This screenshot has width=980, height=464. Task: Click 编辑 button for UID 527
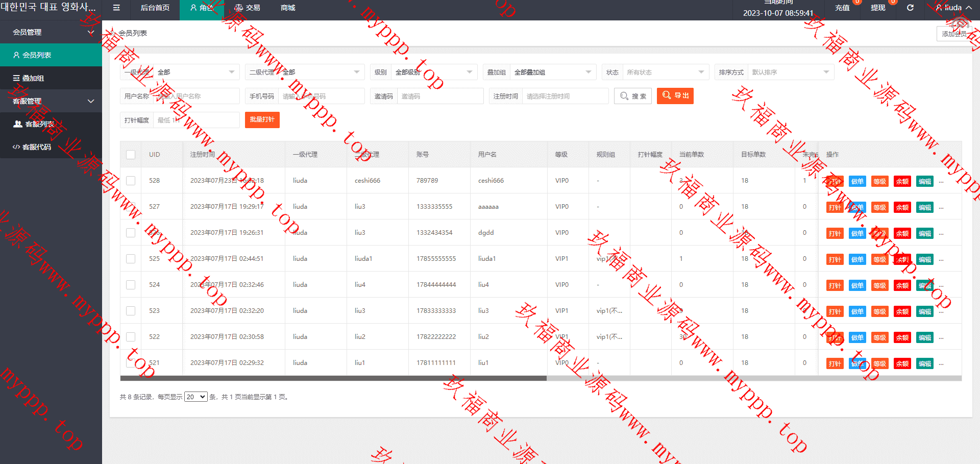coord(924,208)
